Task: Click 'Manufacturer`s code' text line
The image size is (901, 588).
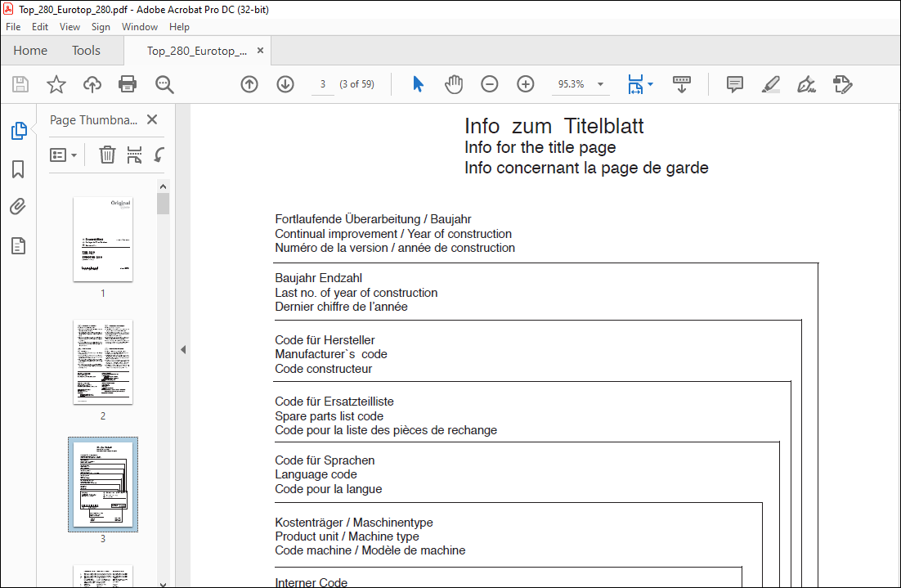Action: (331, 354)
